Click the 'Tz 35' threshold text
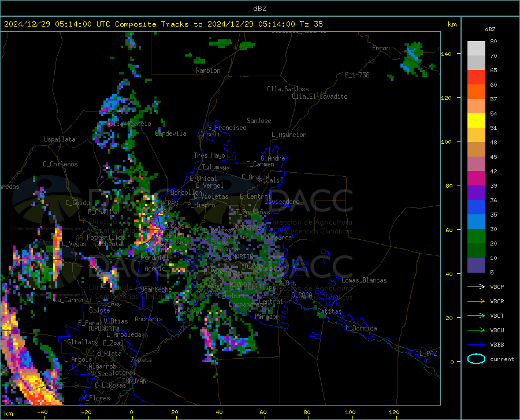Image resolution: width=520 pixels, height=420 pixels. (311, 24)
